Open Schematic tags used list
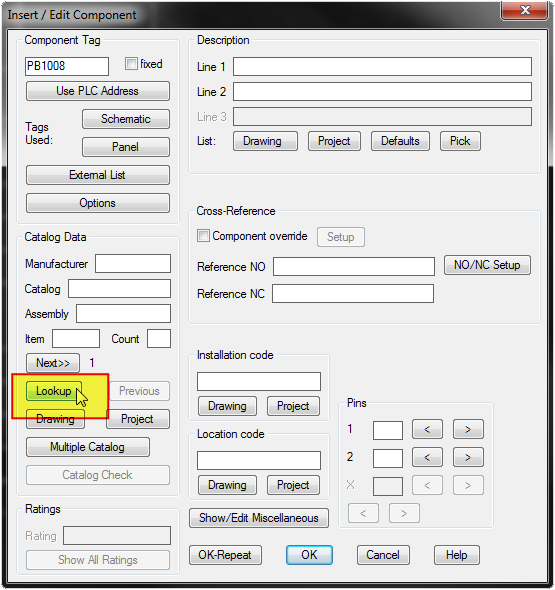This screenshot has height=590, width=555. coord(126,119)
